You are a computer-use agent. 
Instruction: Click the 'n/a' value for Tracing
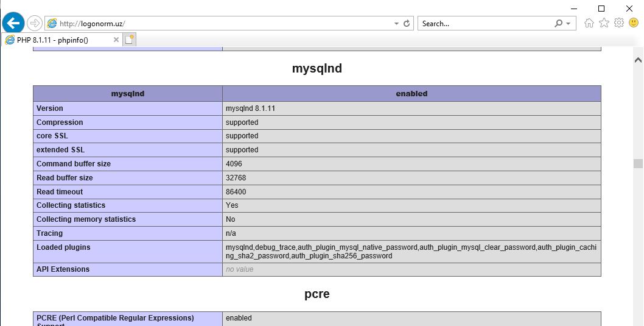[x=231, y=233]
